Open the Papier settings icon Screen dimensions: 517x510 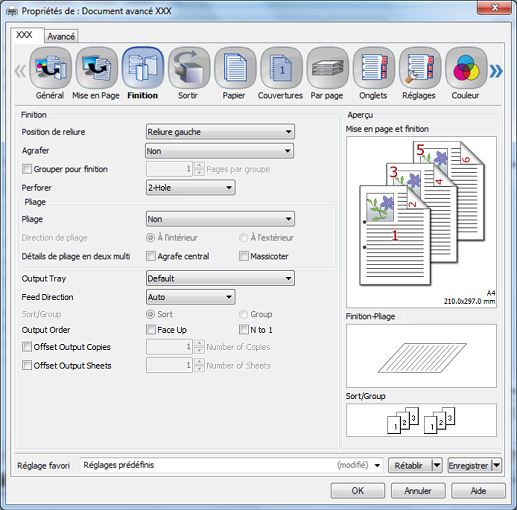pos(235,68)
